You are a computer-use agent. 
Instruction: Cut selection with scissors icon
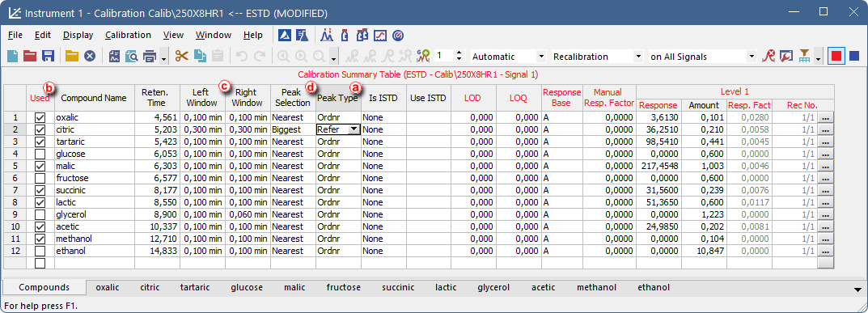181,56
